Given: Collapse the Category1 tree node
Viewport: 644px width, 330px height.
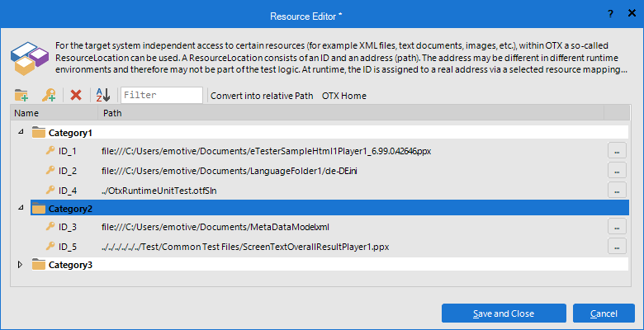Looking at the screenshot, I should [x=21, y=132].
